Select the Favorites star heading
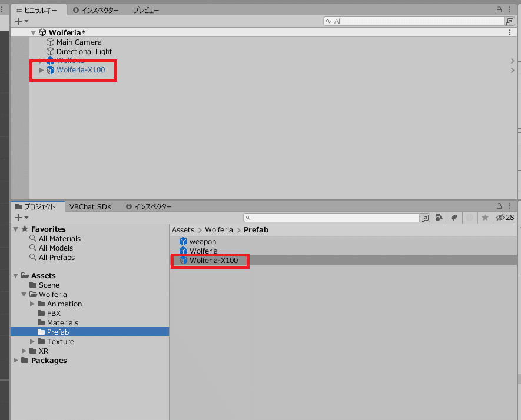This screenshot has width=521, height=420. click(44, 229)
